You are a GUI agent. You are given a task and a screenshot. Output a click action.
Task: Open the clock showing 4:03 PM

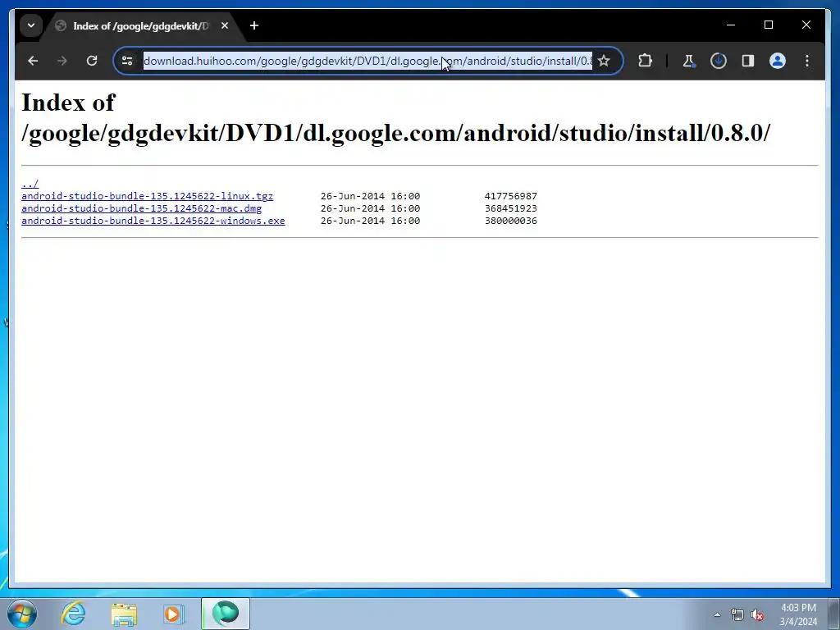click(798, 614)
